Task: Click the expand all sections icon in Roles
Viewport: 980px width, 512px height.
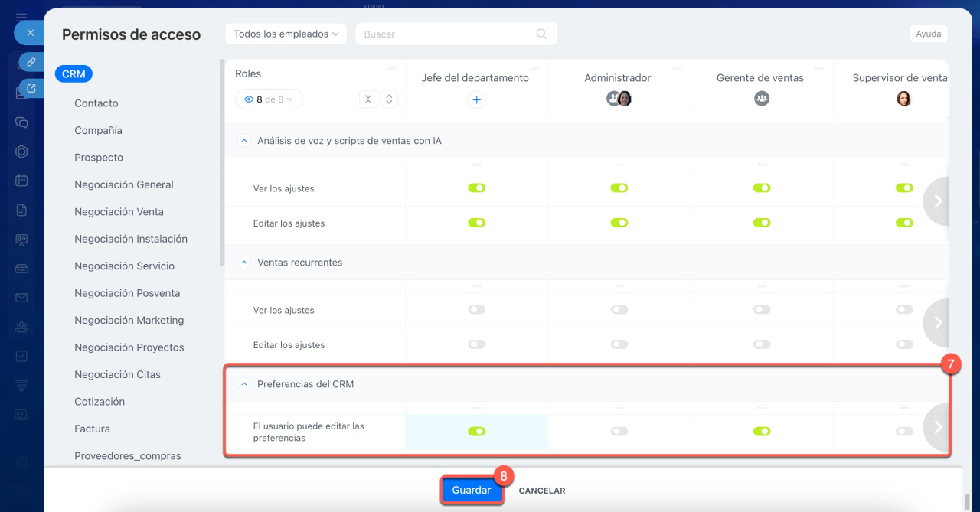Action: click(389, 99)
